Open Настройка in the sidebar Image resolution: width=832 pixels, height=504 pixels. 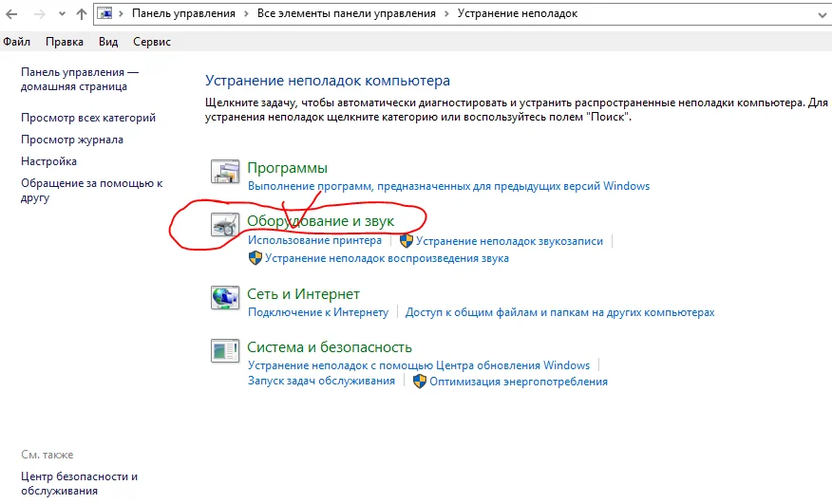(x=48, y=161)
